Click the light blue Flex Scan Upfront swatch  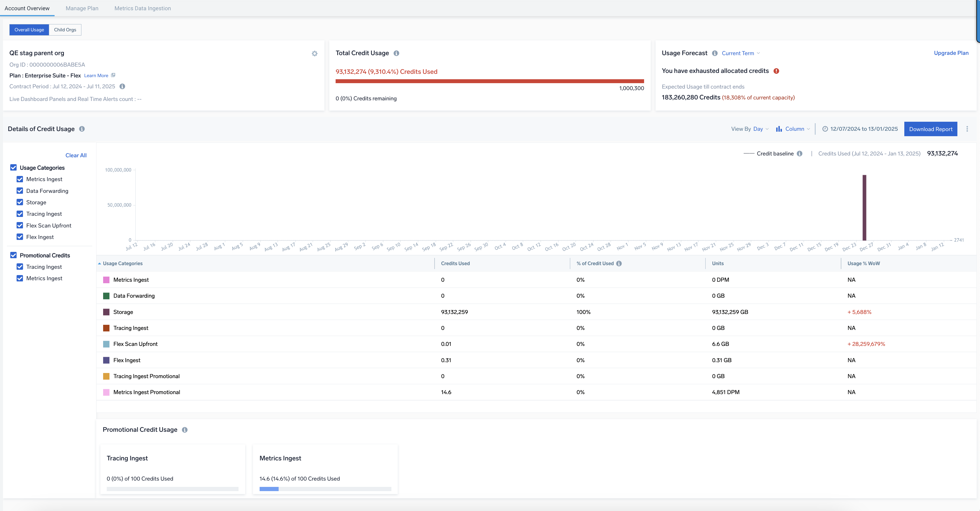pos(106,344)
